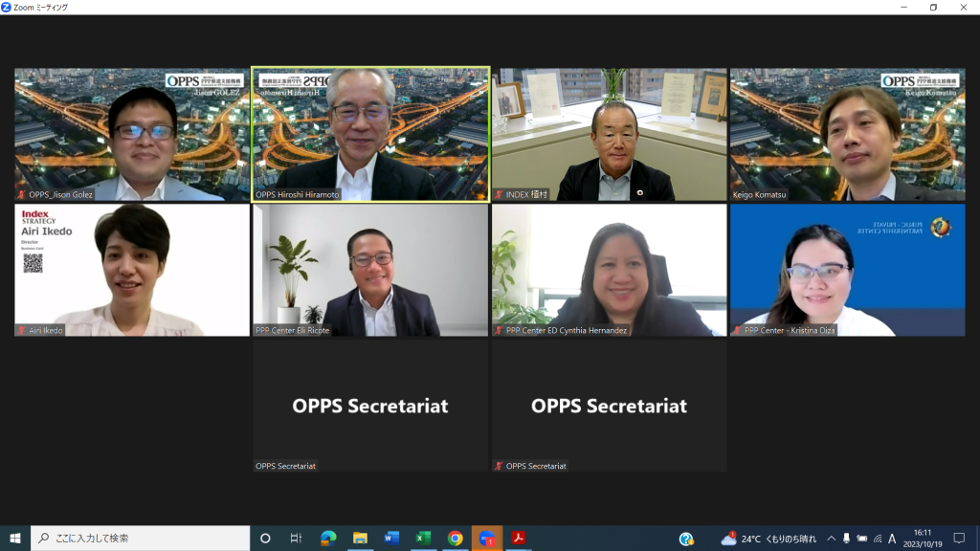Minimize the Zoom meeting window
The image size is (980, 551).
pos(903,7)
